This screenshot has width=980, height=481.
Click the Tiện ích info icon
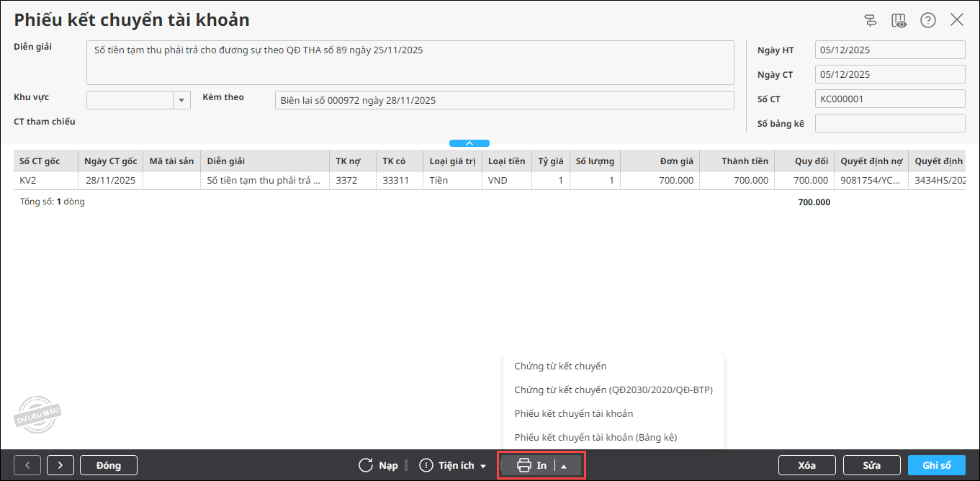click(x=426, y=465)
